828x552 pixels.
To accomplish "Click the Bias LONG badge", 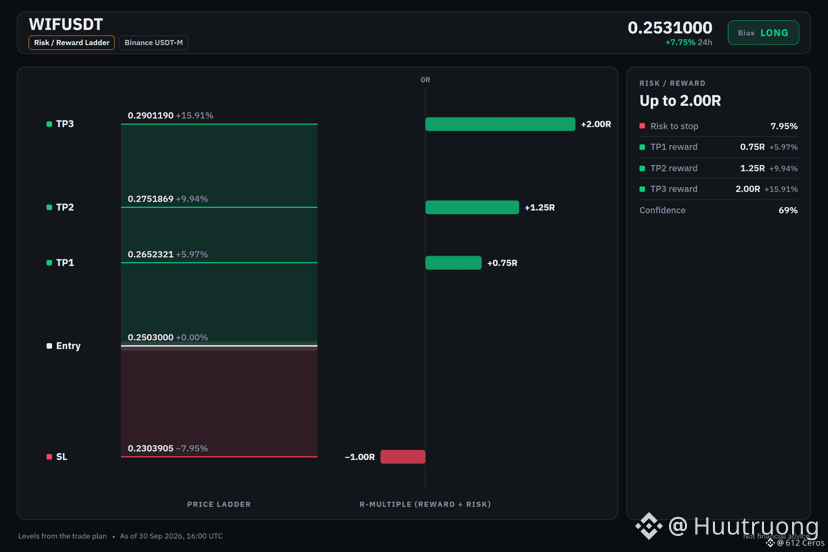I will (763, 33).
